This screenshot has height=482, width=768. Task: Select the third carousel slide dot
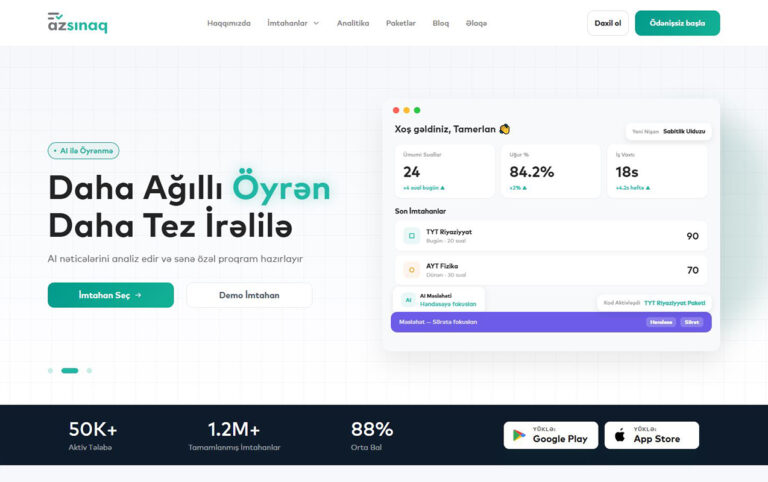(89, 370)
